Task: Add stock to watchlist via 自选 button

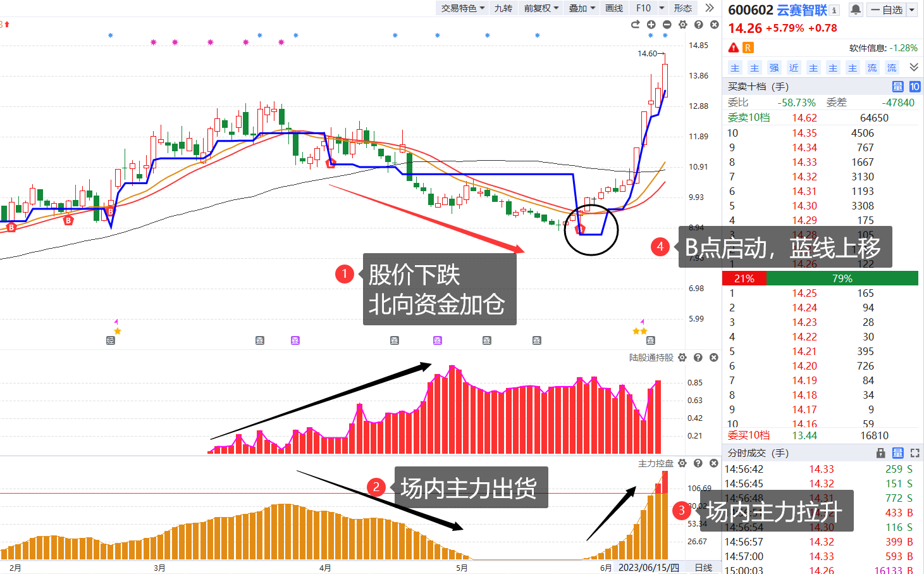Action: pyautogui.click(x=887, y=9)
